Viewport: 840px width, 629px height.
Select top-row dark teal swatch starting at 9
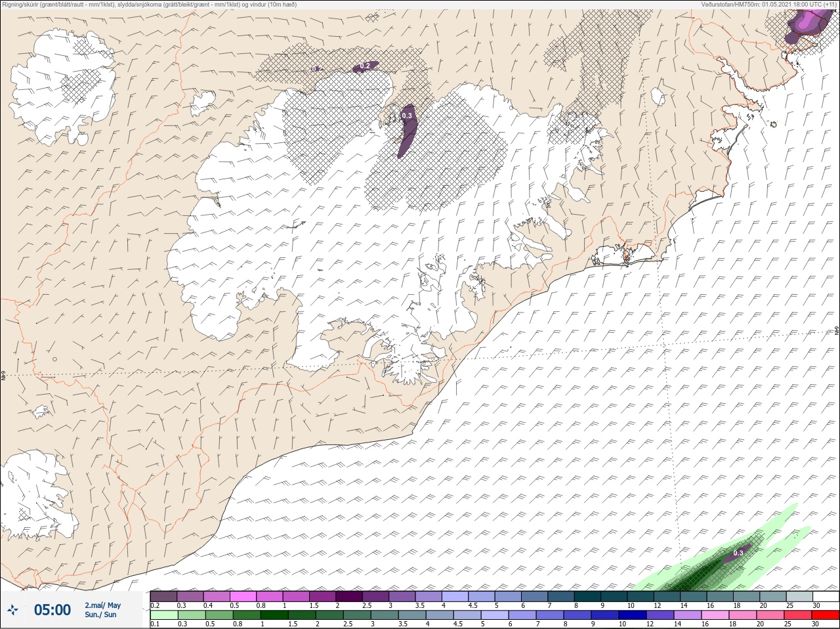pos(614,596)
